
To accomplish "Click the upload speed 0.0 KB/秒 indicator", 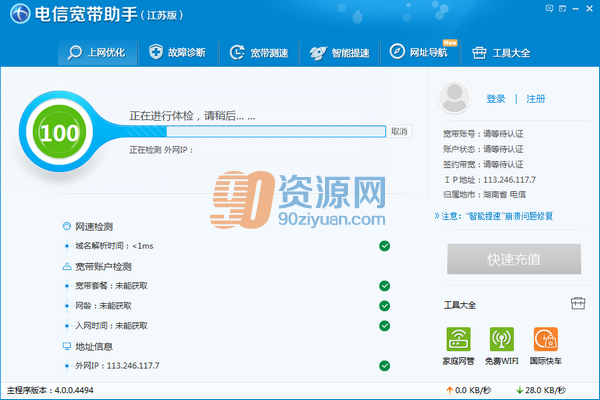I will [469, 390].
